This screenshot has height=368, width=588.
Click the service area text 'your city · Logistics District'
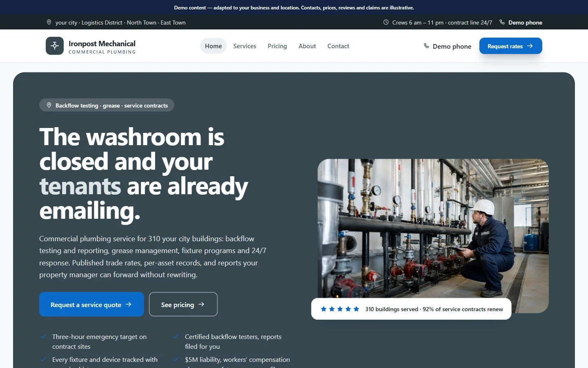pos(120,22)
